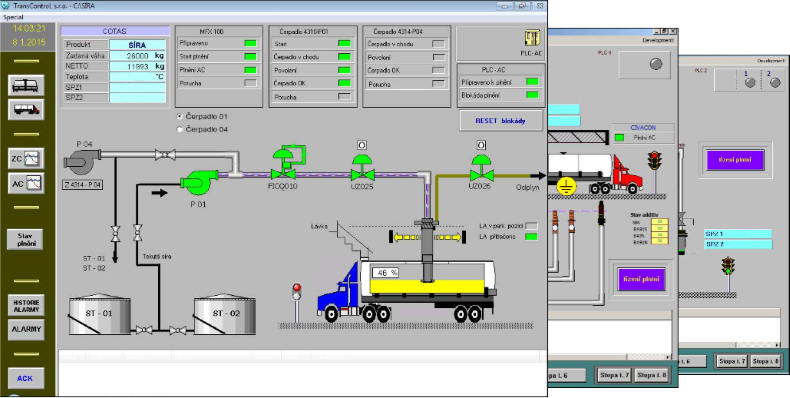The height and width of the screenshot is (398, 790).
Task: Click the PLC-AC cabinet icon
Action: [532, 38]
